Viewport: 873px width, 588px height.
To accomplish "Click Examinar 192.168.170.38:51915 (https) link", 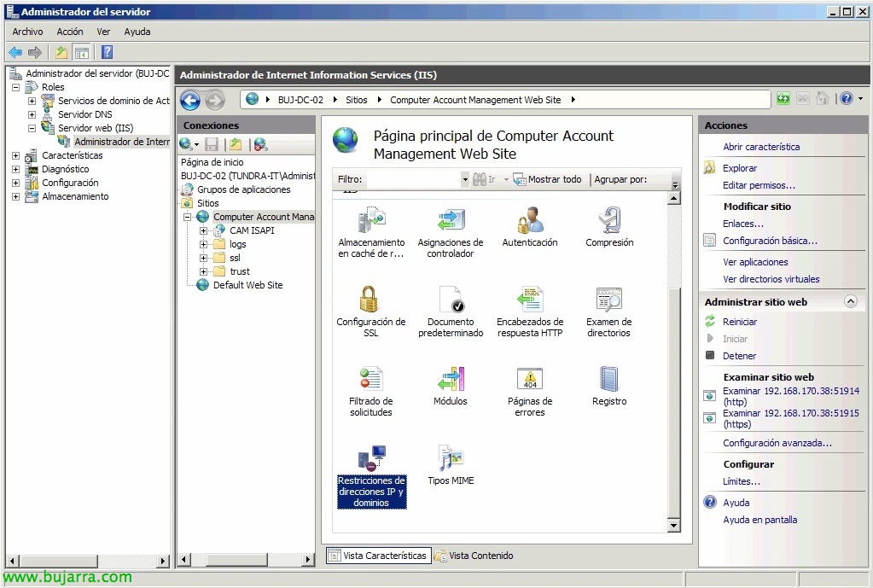I will tap(790, 419).
